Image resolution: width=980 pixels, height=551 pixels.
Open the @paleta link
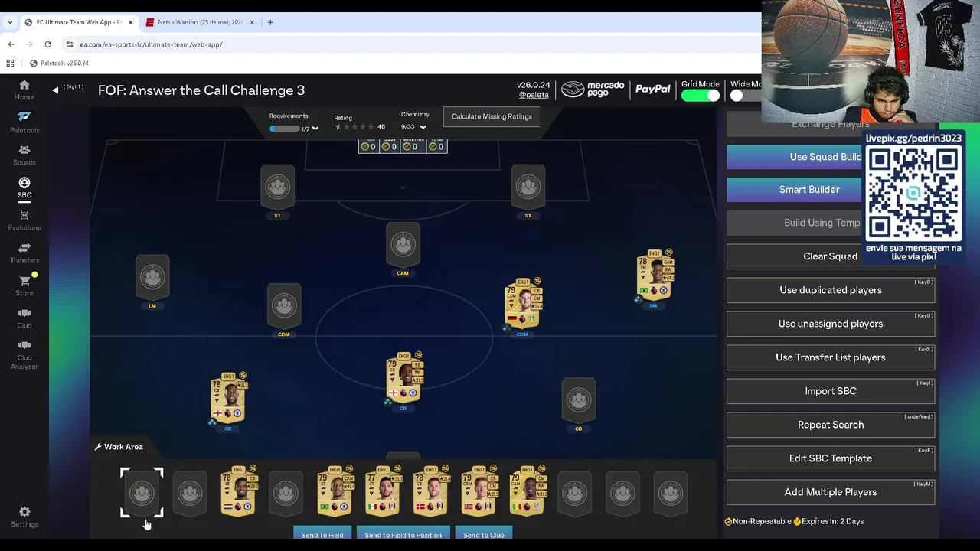pos(534,95)
